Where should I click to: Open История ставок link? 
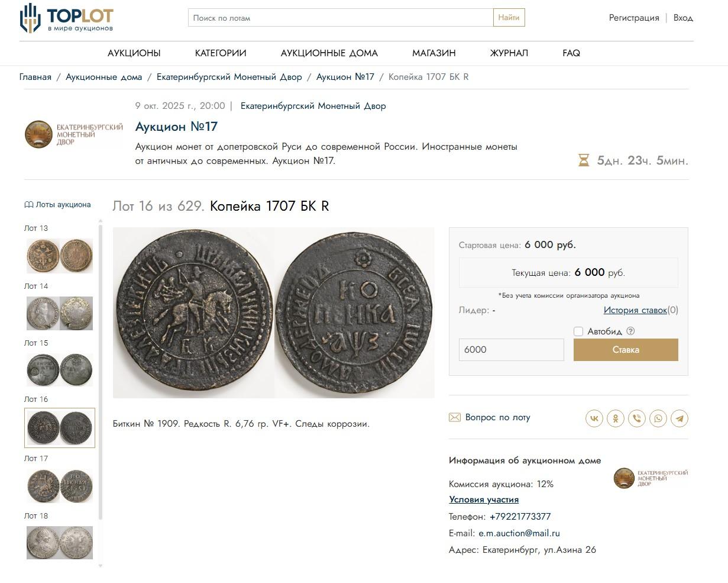[635, 310]
